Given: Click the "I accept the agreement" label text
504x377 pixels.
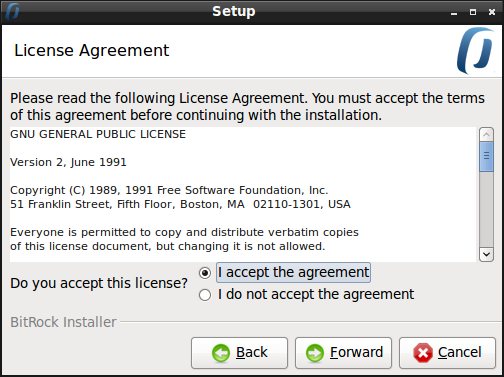Looking at the screenshot, I should click(293, 273).
